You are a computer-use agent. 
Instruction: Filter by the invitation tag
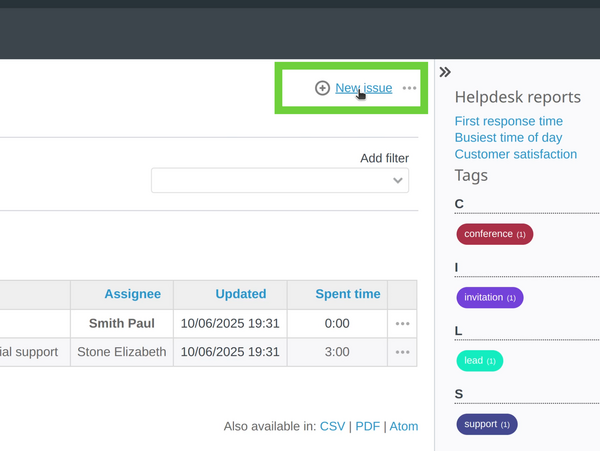click(489, 297)
